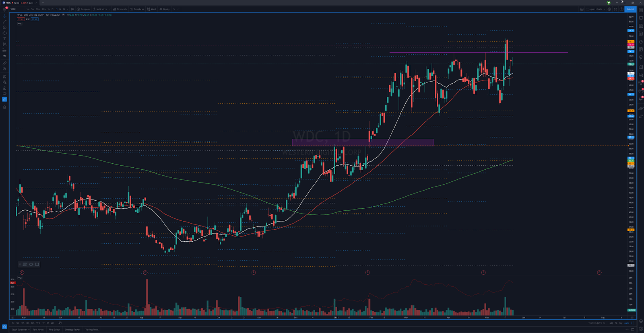Select the text annotation tool
The height and width of the screenshot is (333, 644).
[x=4, y=39]
